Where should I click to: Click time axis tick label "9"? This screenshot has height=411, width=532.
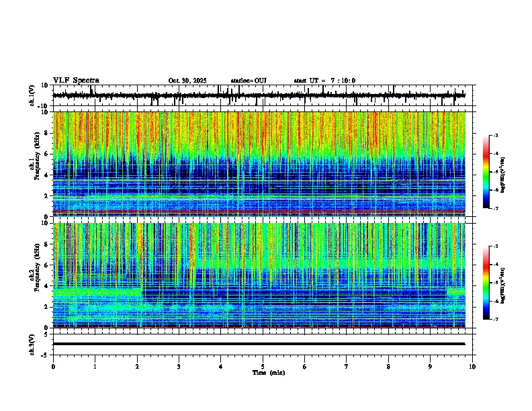430,367
